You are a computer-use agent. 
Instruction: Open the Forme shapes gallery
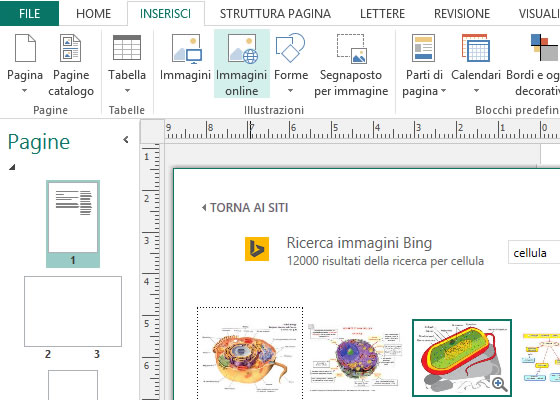coord(291,64)
